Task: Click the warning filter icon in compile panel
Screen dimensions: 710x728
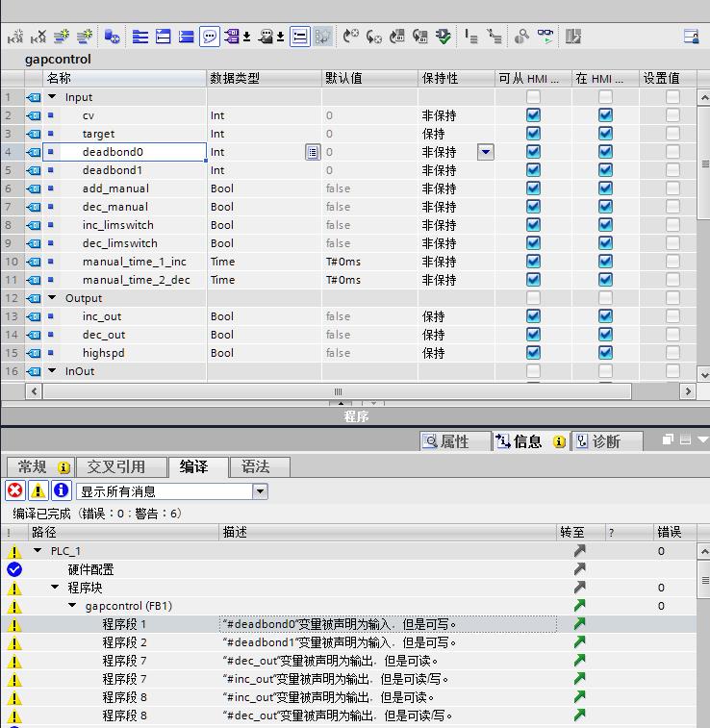Action: click(x=38, y=490)
